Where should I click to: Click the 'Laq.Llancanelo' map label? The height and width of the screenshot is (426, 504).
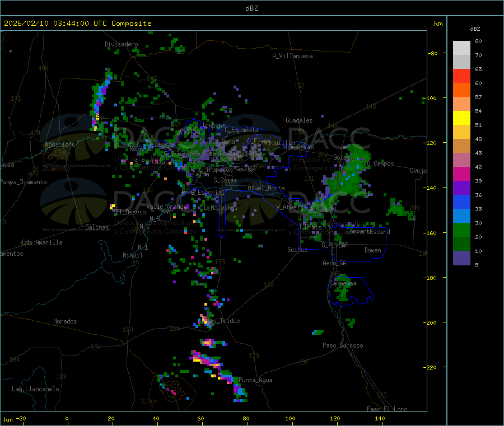tap(35, 389)
